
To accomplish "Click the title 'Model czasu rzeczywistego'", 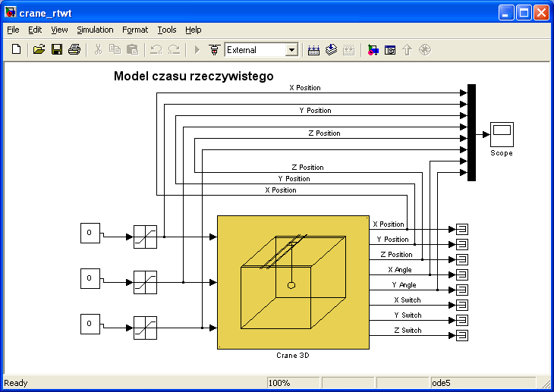I will [194, 77].
